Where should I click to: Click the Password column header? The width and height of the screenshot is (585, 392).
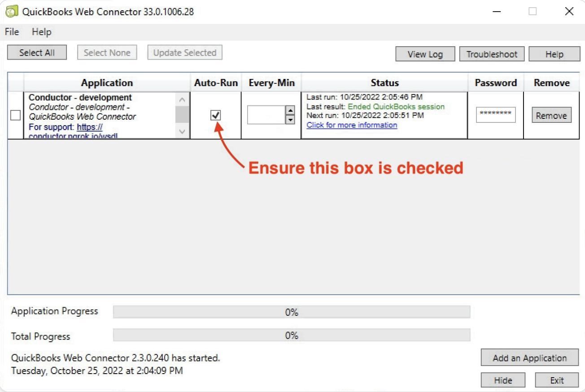(496, 83)
